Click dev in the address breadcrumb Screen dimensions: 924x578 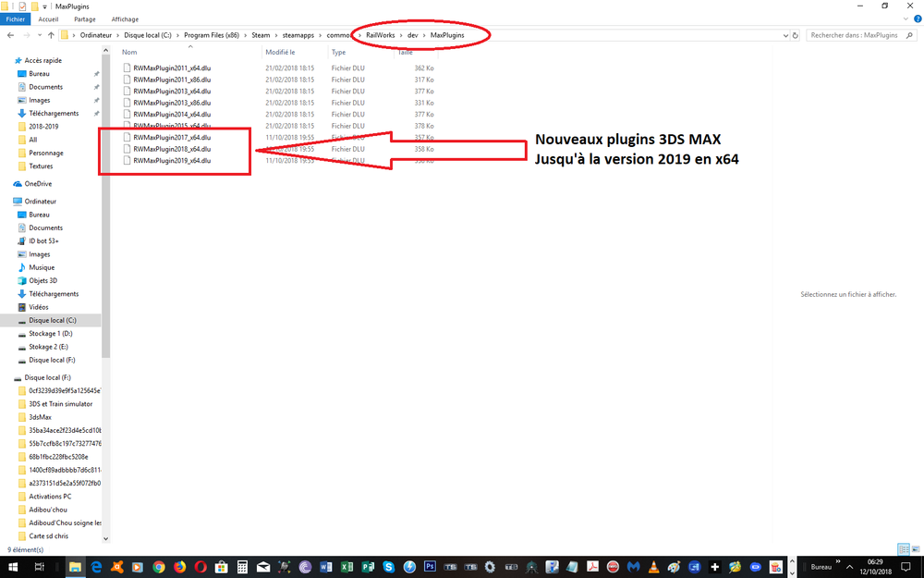pyautogui.click(x=412, y=35)
